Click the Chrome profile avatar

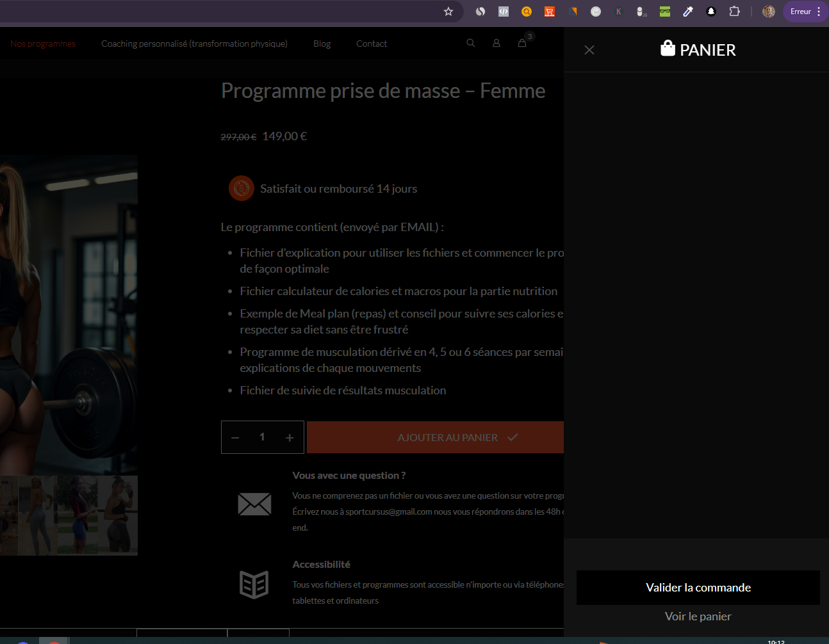(x=769, y=12)
